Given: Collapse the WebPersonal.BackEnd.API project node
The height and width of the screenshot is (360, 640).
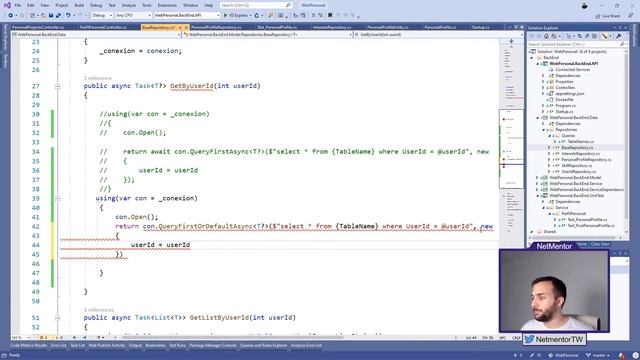Looking at the screenshot, I should click(x=538, y=64).
